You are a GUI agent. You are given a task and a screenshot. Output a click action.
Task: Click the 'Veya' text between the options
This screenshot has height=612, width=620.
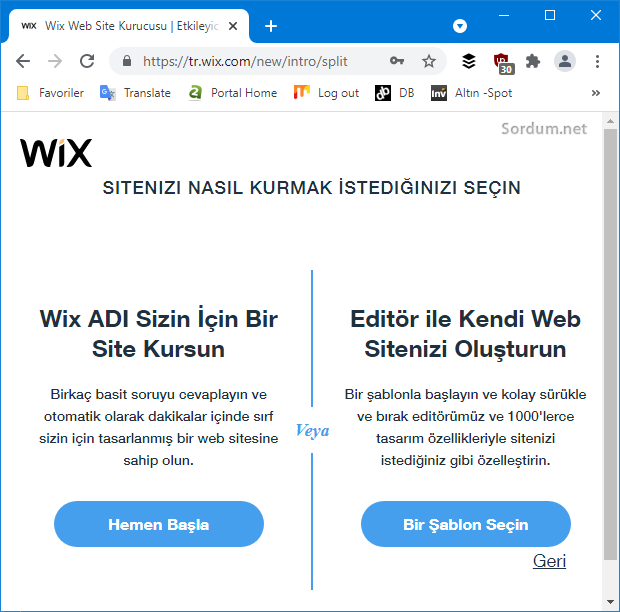312,430
